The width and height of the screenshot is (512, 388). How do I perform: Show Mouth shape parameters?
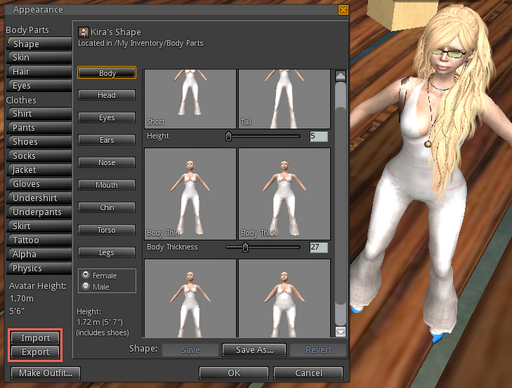coord(107,185)
